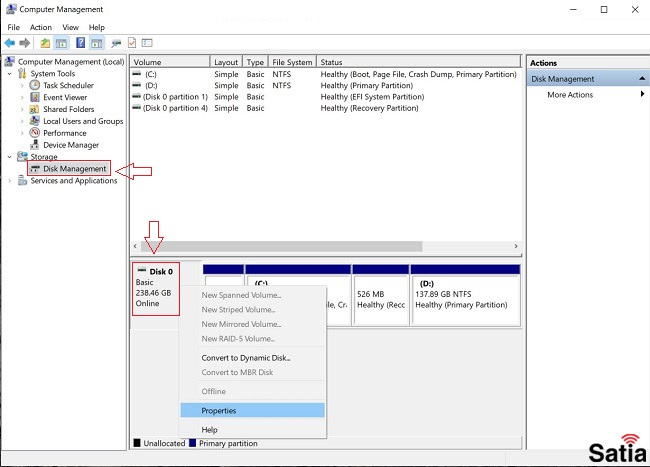Collapse the Storage tree branch
Viewport: 650px width, 467px height.
[x=10, y=157]
